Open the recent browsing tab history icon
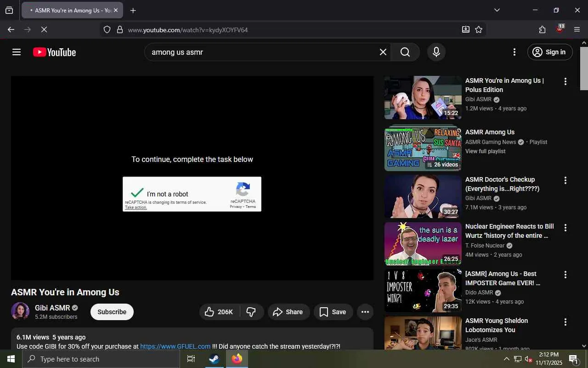The image size is (588, 368). (x=9, y=10)
